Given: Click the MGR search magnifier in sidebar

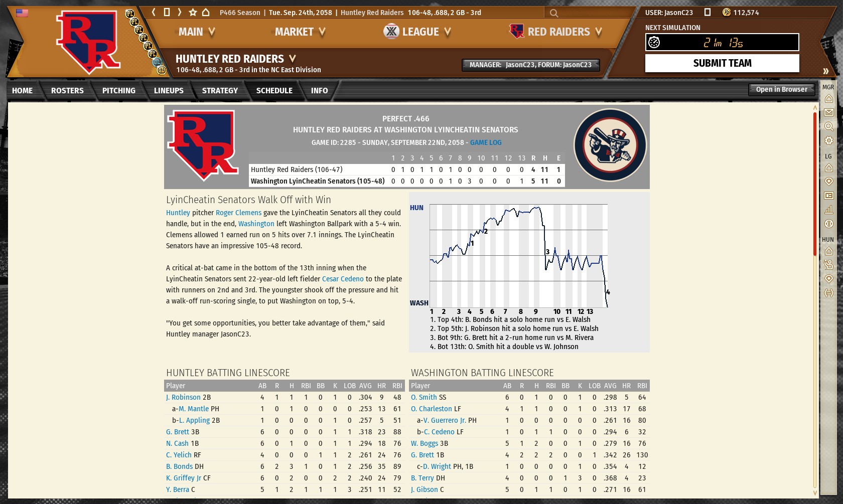Looking at the screenshot, I should coord(829,126).
